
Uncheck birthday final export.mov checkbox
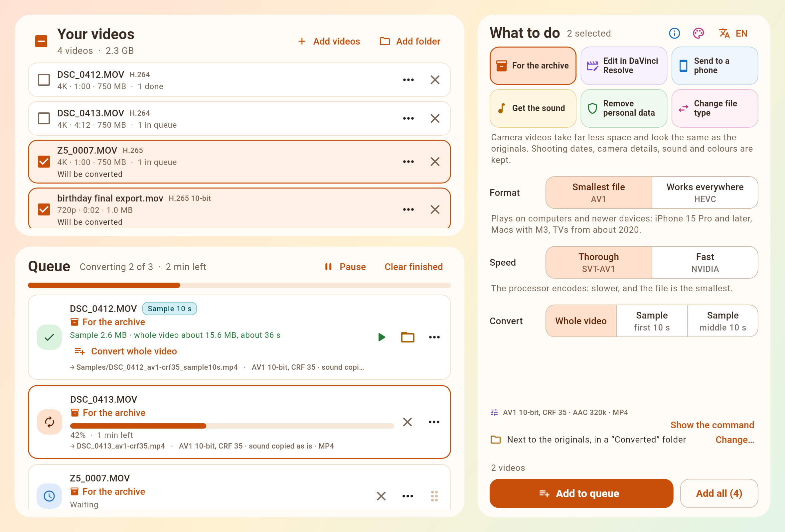(x=44, y=209)
